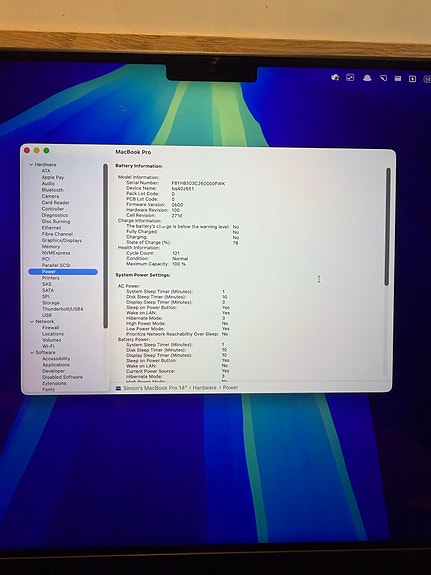Open the hat-shaped menu bar icon
The width and height of the screenshot is (431, 575).
[367, 78]
